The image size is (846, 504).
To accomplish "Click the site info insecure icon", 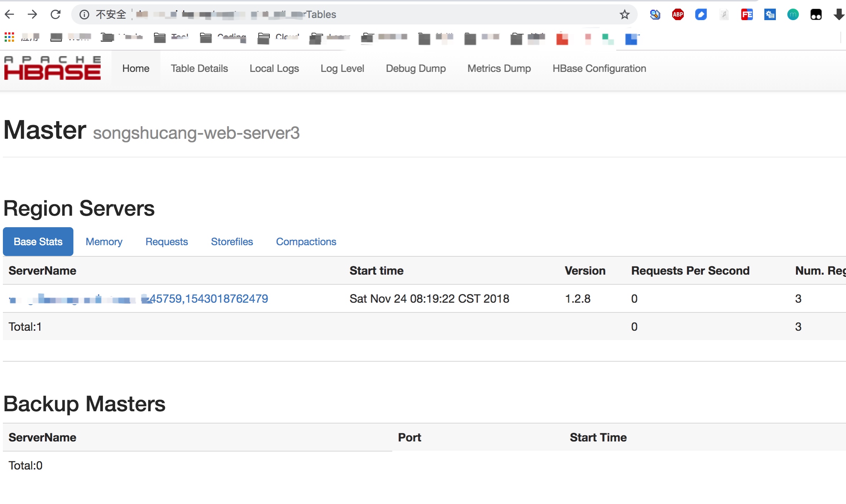I will click(x=84, y=14).
